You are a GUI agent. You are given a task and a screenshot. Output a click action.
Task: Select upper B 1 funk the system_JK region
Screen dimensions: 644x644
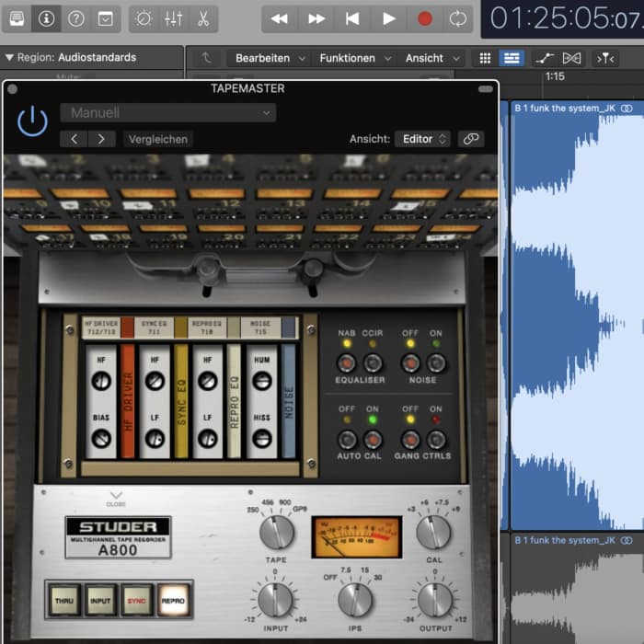tap(577, 315)
